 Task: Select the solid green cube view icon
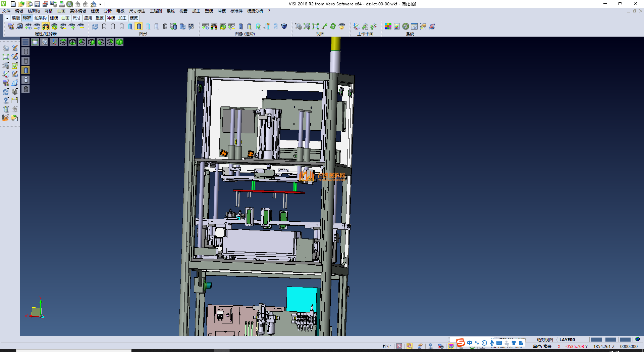(119, 42)
